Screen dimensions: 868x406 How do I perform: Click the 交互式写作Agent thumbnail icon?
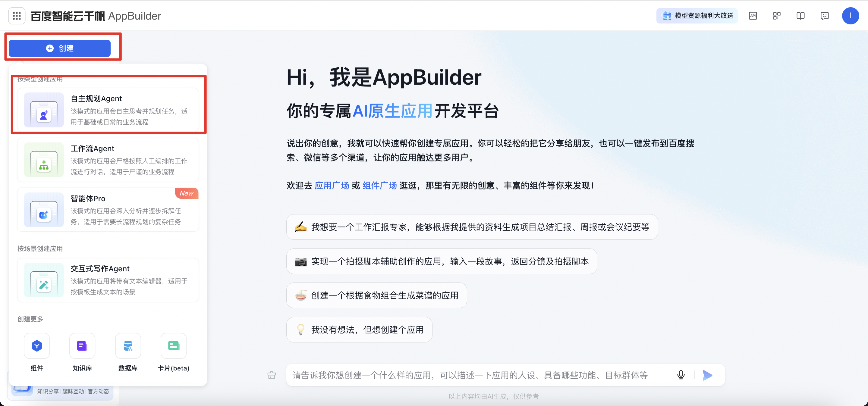[x=44, y=280]
